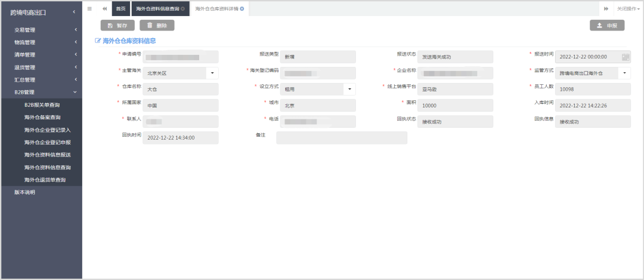Image resolution: width=644 pixels, height=280 pixels.
Task: Click the 面积 field showing 10000
Action: (455, 105)
